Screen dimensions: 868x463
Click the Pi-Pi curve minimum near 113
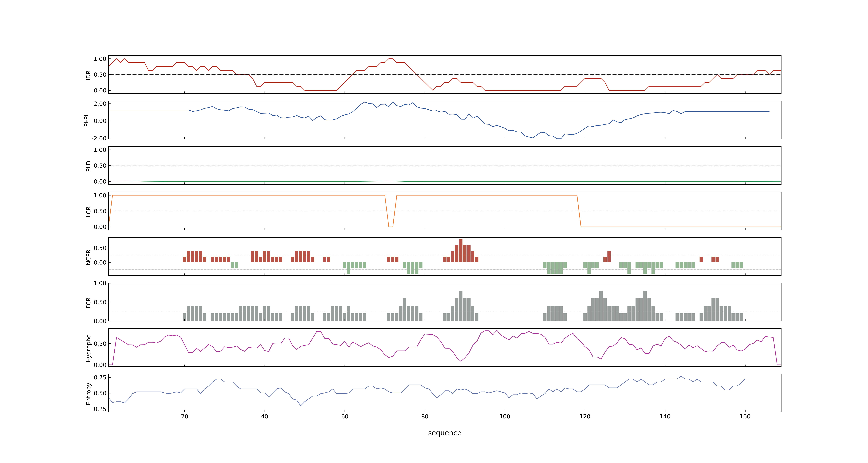tap(559, 138)
